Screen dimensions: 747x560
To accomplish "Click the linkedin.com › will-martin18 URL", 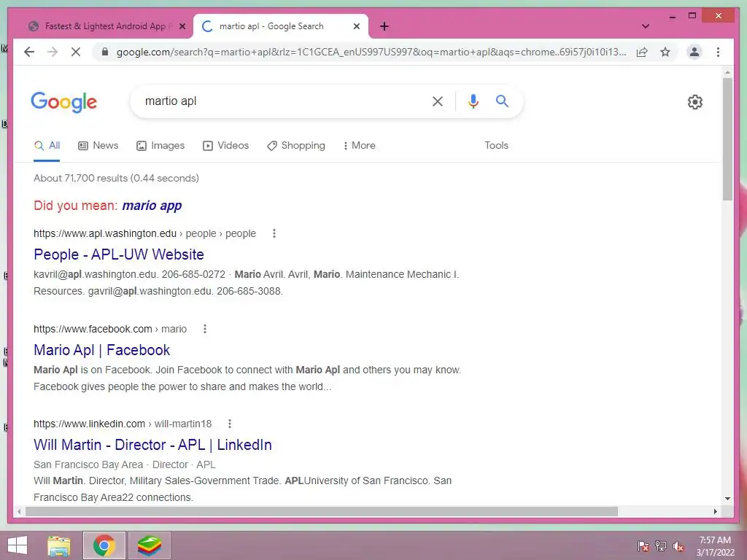I will [123, 424].
